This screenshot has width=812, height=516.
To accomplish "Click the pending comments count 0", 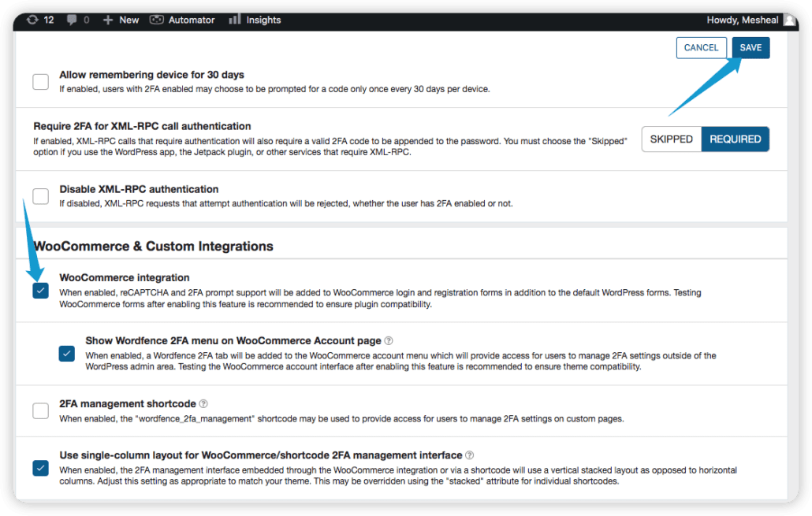I will tap(86, 20).
